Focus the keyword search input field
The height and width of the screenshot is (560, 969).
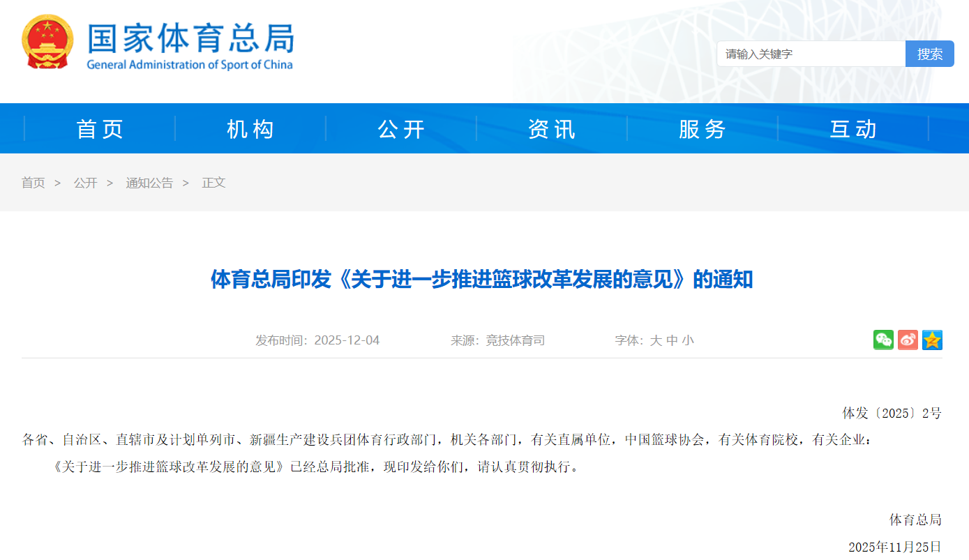[811, 54]
